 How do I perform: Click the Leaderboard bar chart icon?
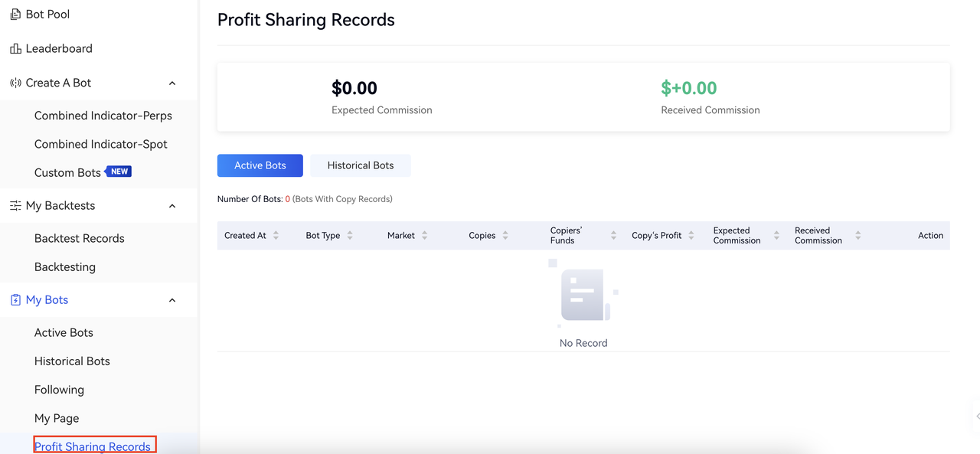[15, 49]
